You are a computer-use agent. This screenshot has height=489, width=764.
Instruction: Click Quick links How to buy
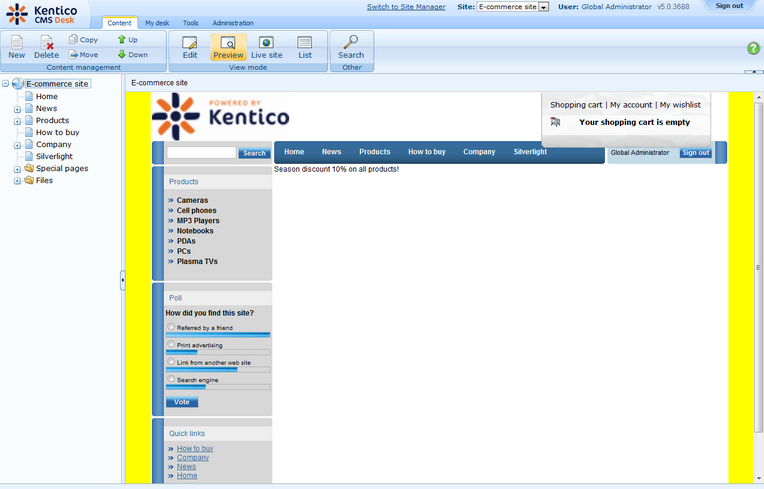195,448
